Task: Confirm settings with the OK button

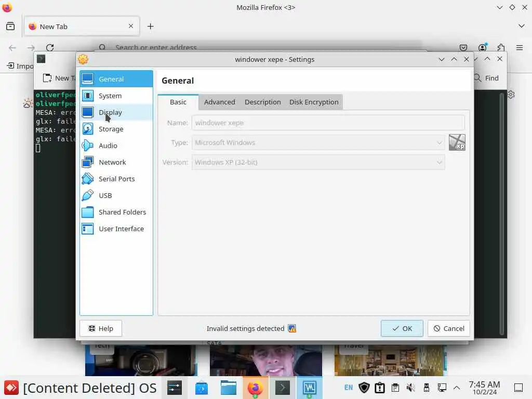Action: 402,328
